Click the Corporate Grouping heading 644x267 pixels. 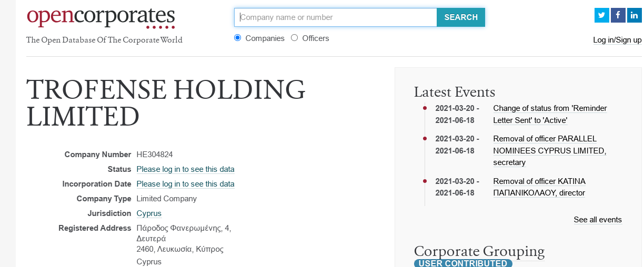click(x=479, y=251)
